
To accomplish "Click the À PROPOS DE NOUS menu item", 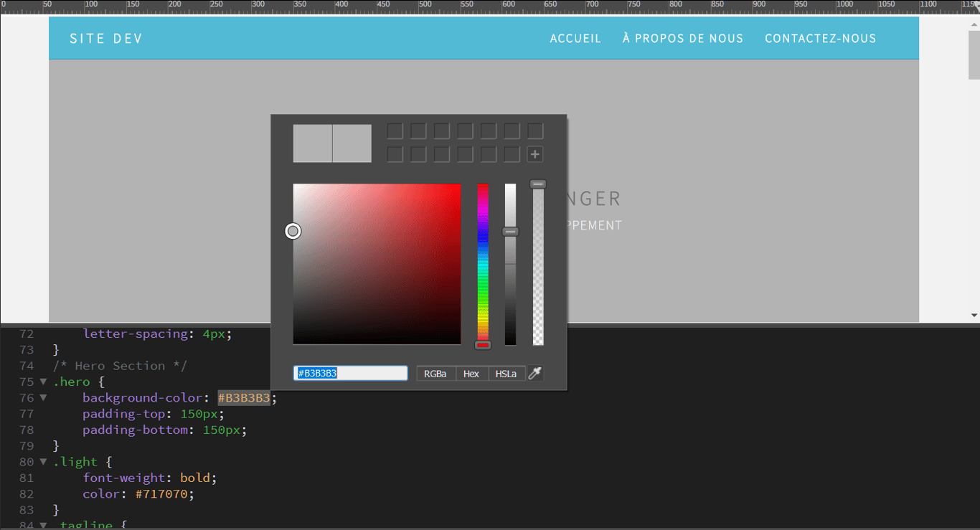I will pos(682,38).
